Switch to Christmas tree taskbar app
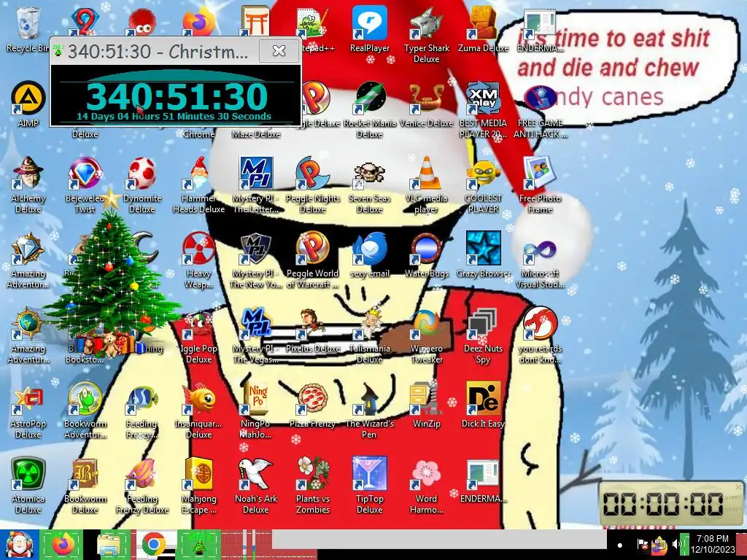This screenshot has height=560, width=747. pyautogui.click(x=199, y=544)
